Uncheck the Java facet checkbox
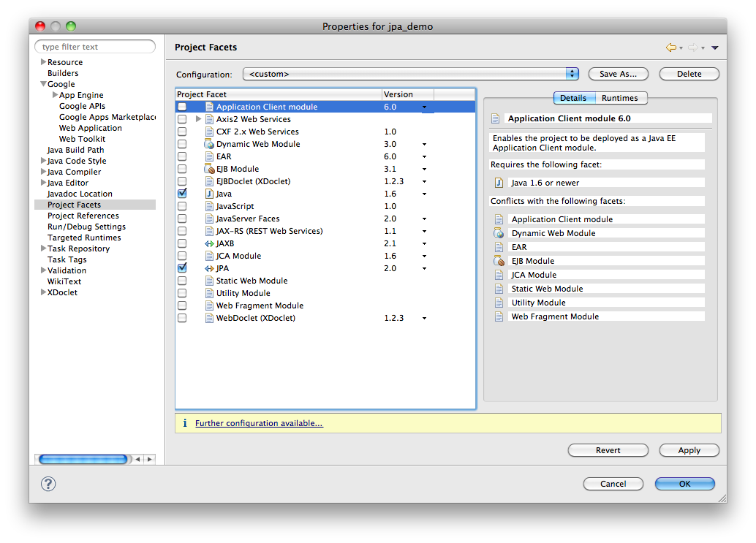 (x=182, y=194)
